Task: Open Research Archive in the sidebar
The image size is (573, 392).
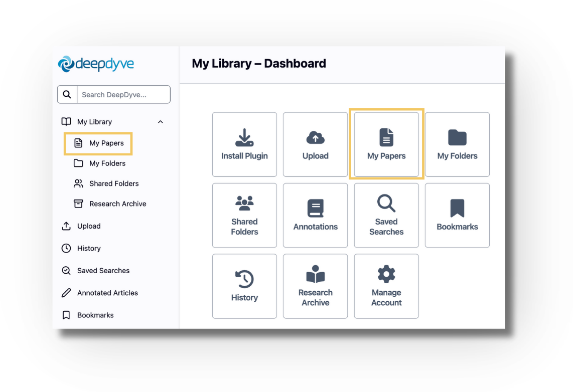Action: click(x=118, y=204)
